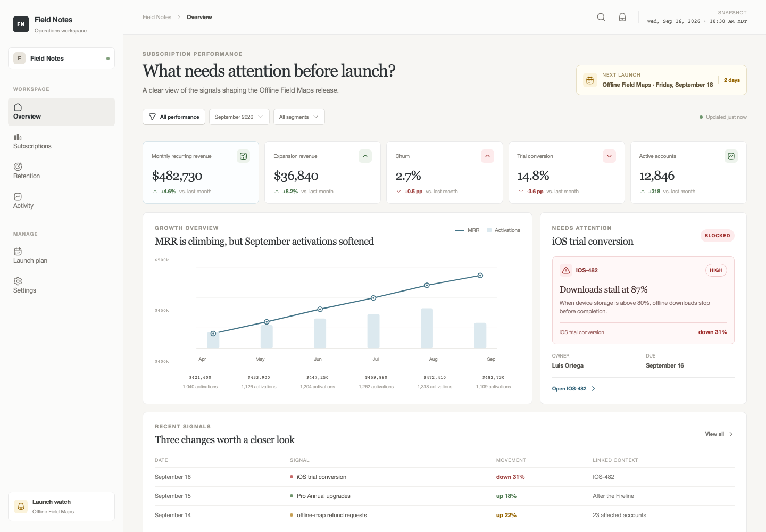Click the Launch watch card
The height and width of the screenshot is (532, 766).
pyautogui.click(x=61, y=506)
